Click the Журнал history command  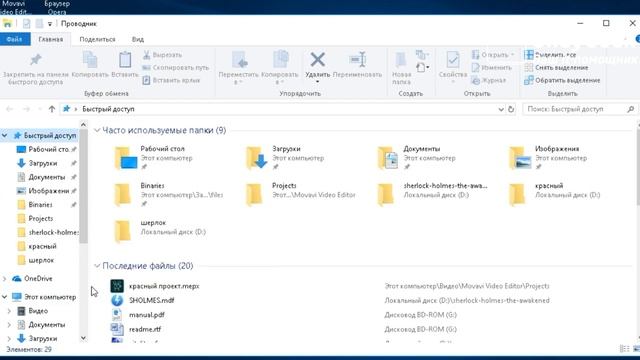489,80
